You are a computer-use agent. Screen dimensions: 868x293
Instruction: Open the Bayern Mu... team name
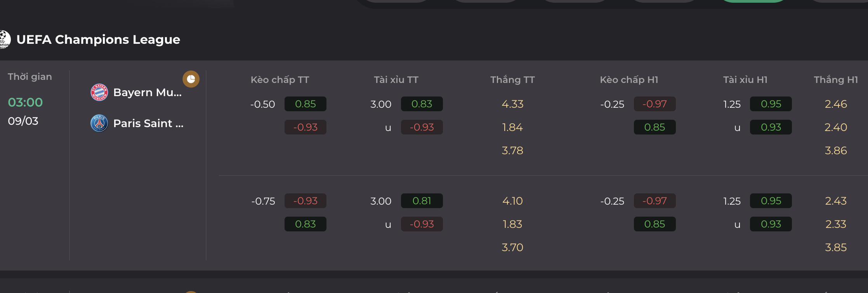click(x=148, y=92)
